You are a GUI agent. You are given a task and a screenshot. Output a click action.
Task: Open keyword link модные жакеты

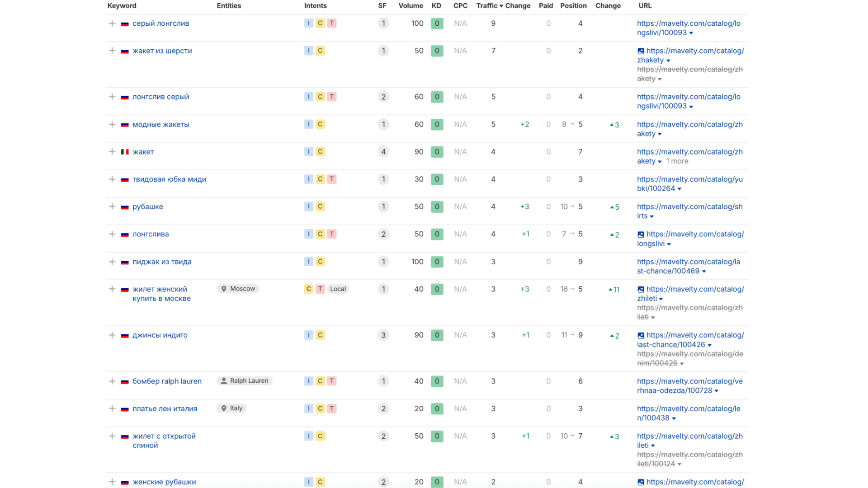click(x=160, y=124)
